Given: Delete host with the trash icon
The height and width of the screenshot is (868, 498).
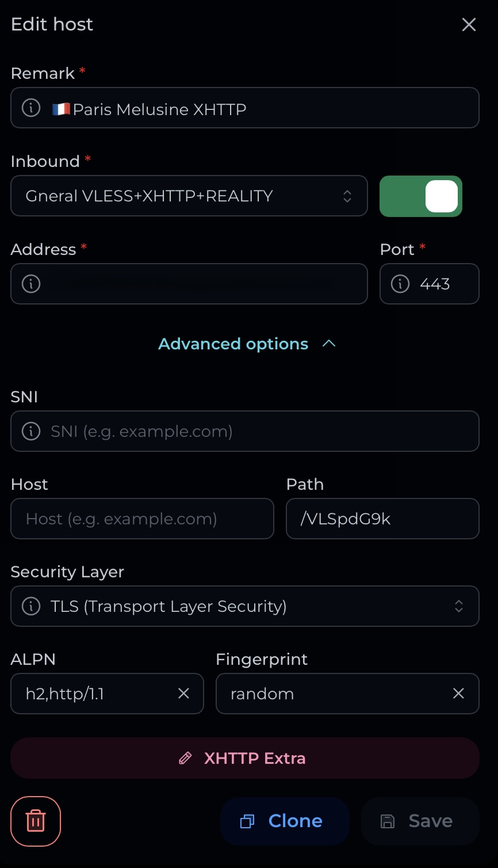Looking at the screenshot, I should [36, 821].
